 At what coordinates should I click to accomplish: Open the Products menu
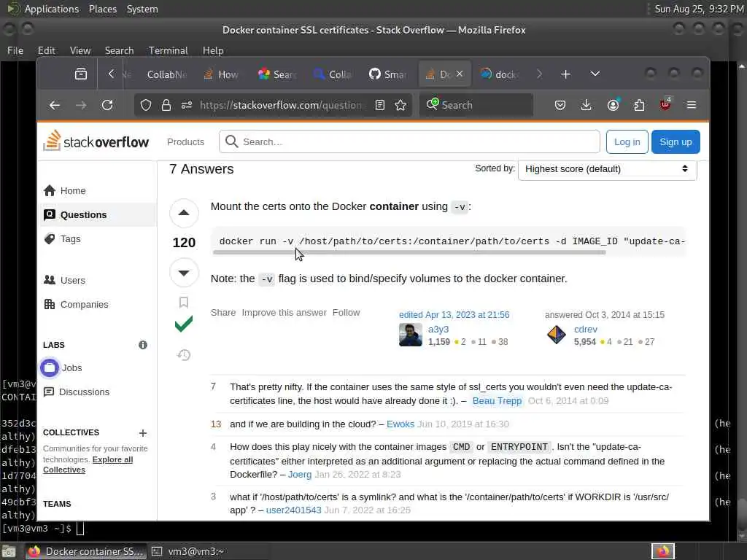pos(186,142)
